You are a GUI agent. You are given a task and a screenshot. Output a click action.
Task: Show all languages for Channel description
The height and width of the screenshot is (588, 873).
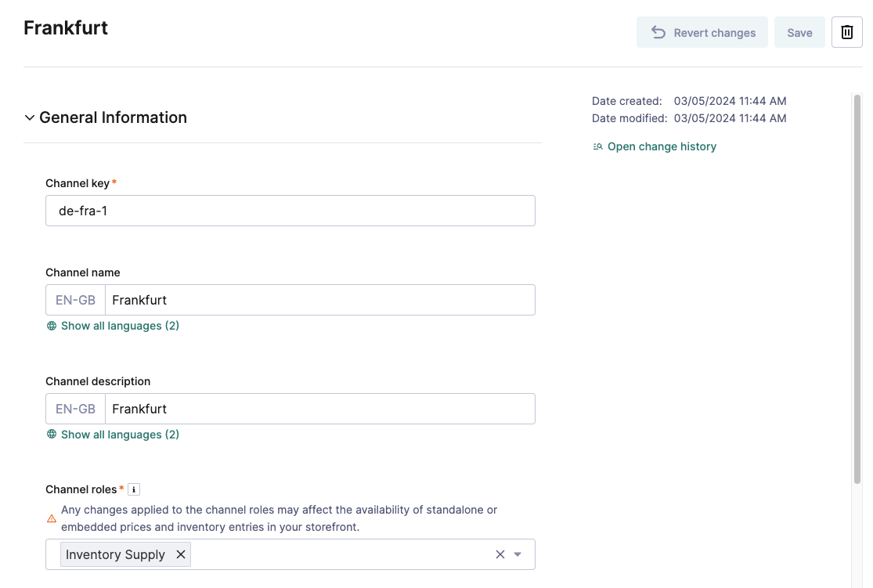pos(119,434)
